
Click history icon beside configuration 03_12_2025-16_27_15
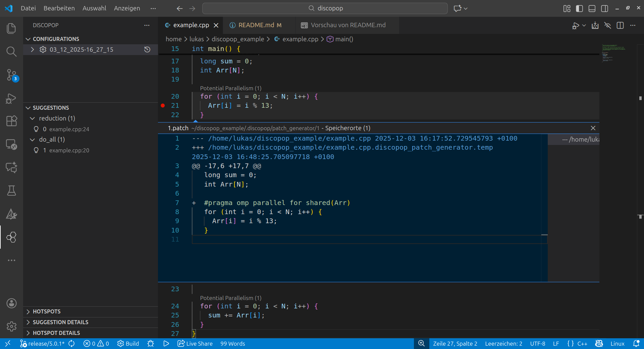(147, 49)
